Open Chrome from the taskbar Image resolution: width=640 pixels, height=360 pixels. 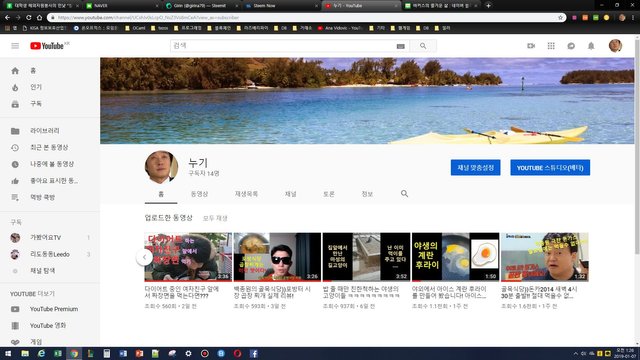tap(74, 353)
